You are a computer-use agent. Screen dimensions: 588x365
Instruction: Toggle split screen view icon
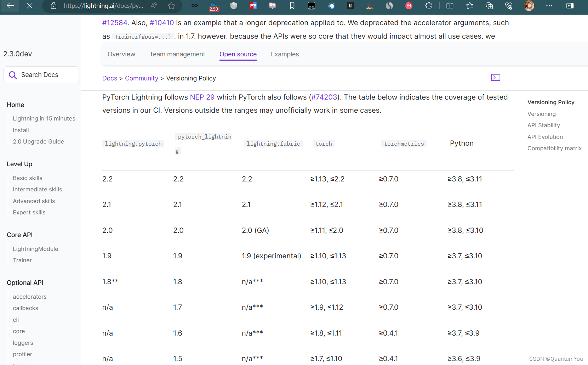(x=450, y=6)
